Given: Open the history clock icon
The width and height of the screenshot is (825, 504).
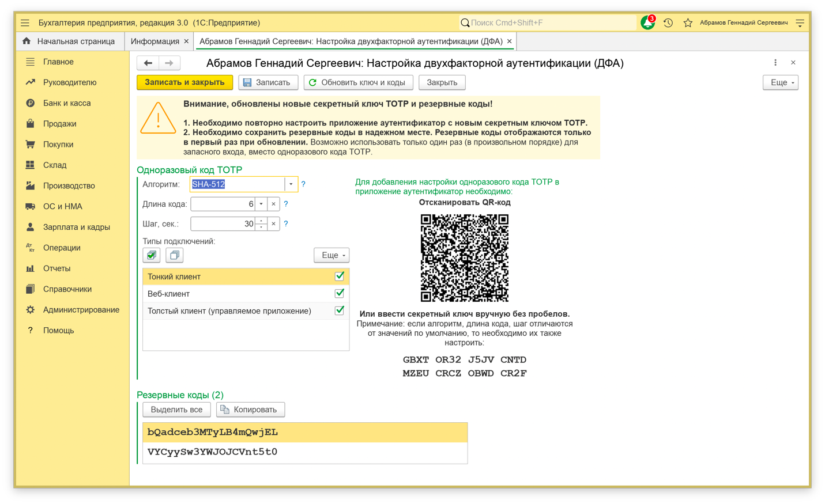Looking at the screenshot, I should [x=668, y=23].
